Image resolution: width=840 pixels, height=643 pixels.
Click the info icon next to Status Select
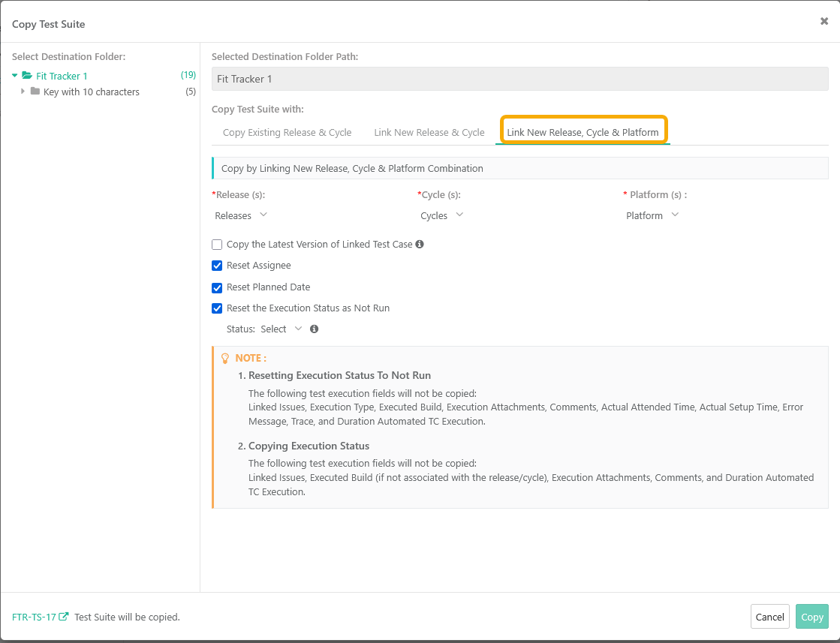pyautogui.click(x=314, y=329)
